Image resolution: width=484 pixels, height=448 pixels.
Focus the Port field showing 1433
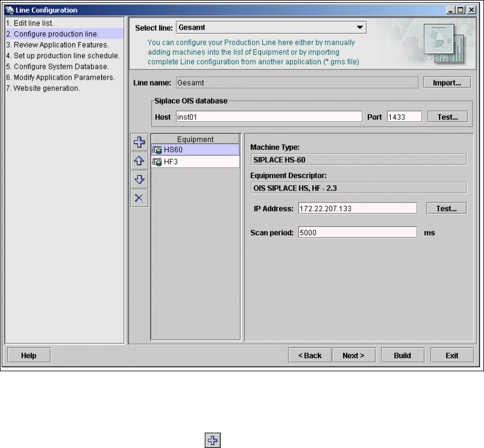coord(404,117)
